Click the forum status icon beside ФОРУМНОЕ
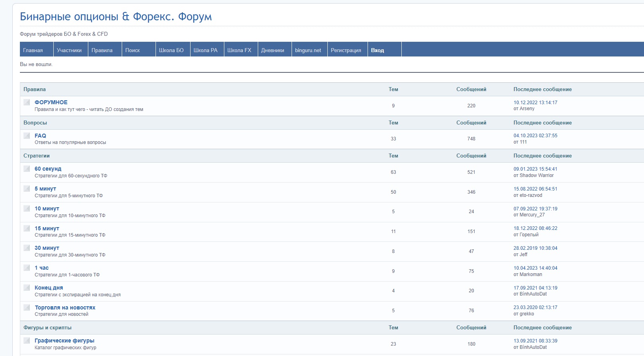 click(x=27, y=102)
